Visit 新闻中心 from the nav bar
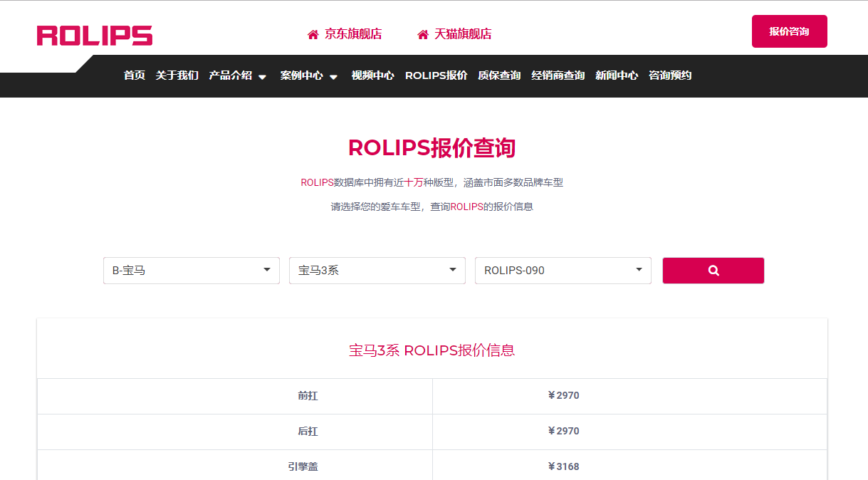The width and height of the screenshot is (868, 480). coord(617,75)
